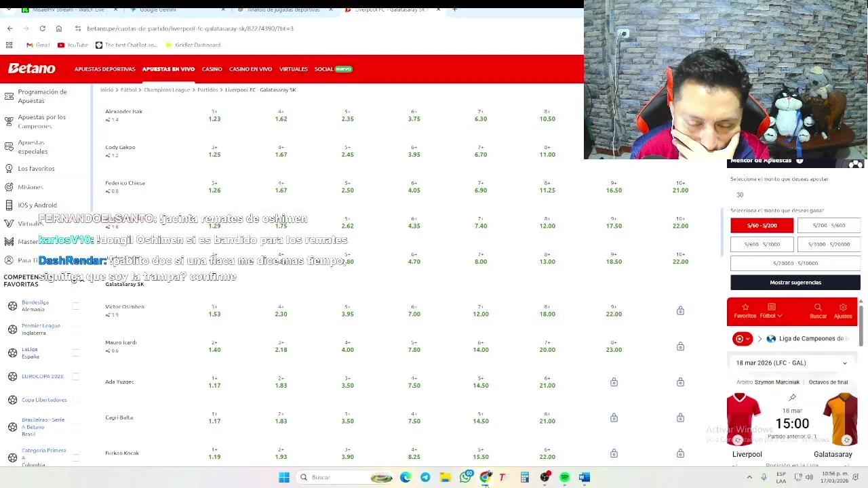Open Telegram from taskbar
Viewport: 868px width, 488px height.
425,477
